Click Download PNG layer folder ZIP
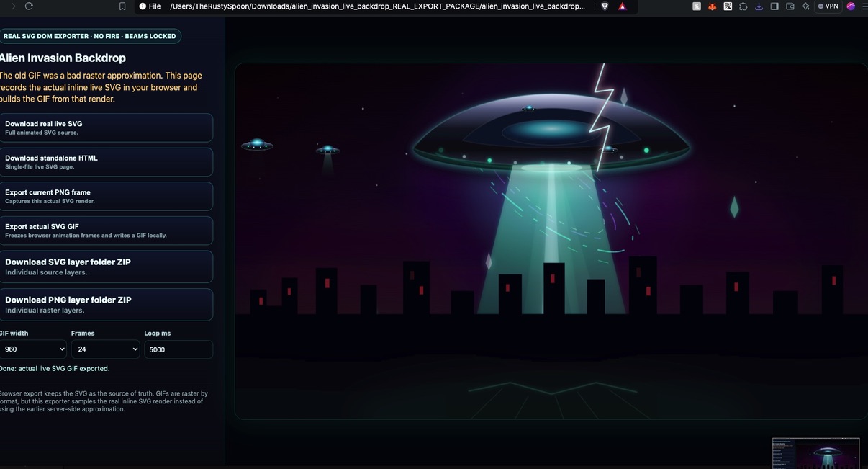The height and width of the screenshot is (469, 868). click(x=105, y=304)
